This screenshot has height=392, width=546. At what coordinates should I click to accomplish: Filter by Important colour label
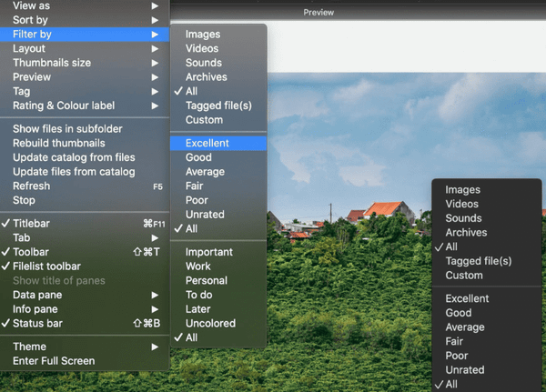218,252
